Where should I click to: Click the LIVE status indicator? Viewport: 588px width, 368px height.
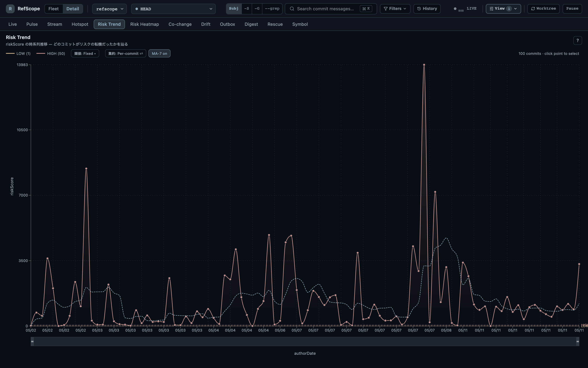pos(465,9)
